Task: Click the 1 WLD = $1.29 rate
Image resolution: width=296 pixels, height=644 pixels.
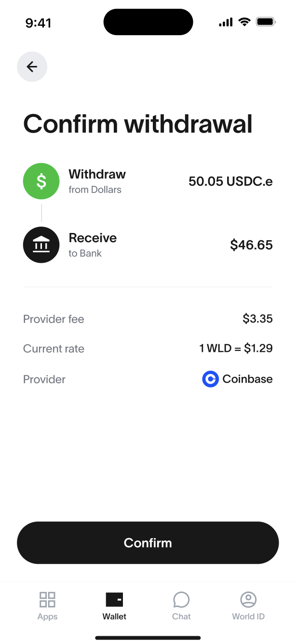Action: pos(236,348)
